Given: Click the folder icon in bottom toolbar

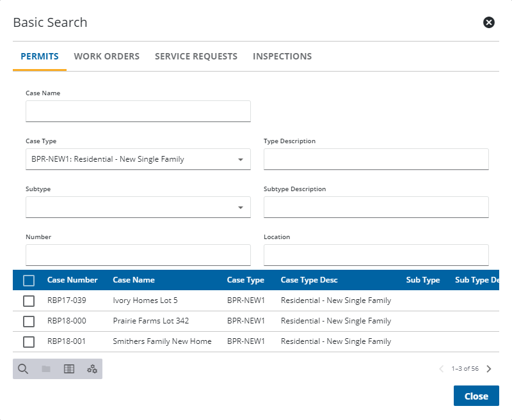Looking at the screenshot, I should [46, 369].
